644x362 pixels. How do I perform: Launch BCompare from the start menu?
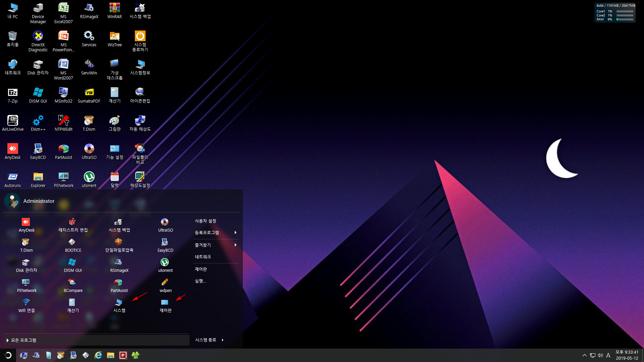tap(73, 285)
